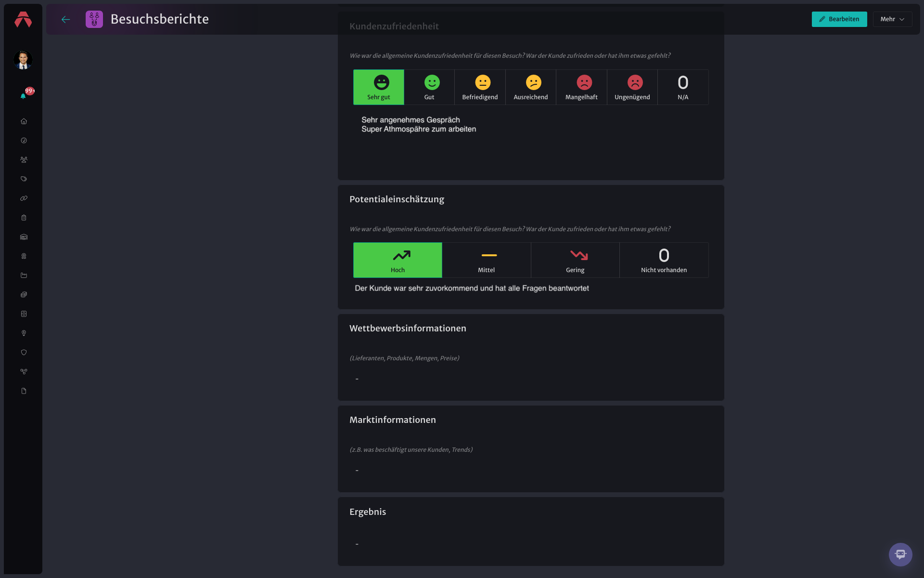The height and width of the screenshot is (578, 924).
Task: Select 'Nicht vorhanden' potential option
Action: click(664, 260)
